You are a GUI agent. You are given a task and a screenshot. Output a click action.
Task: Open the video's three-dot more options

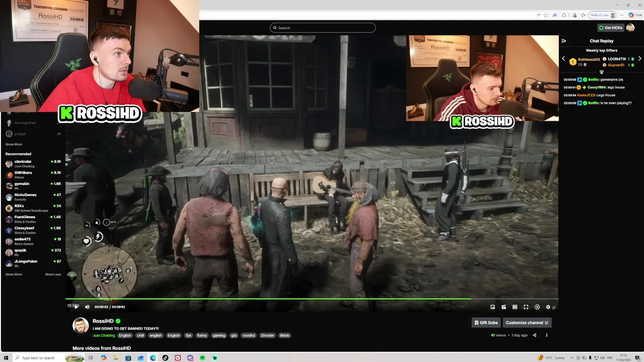coord(546,335)
